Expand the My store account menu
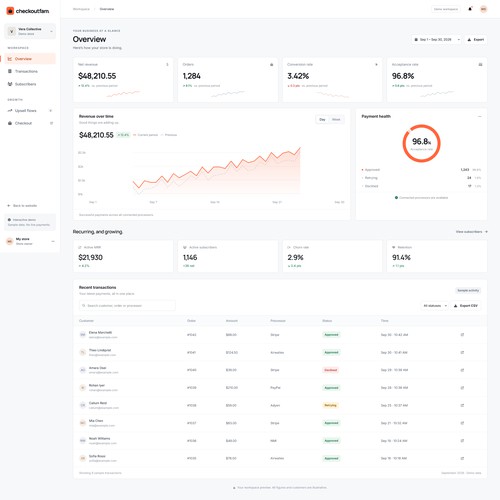Image resolution: width=500 pixels, height=500 pixels. (x=53, y=241)
